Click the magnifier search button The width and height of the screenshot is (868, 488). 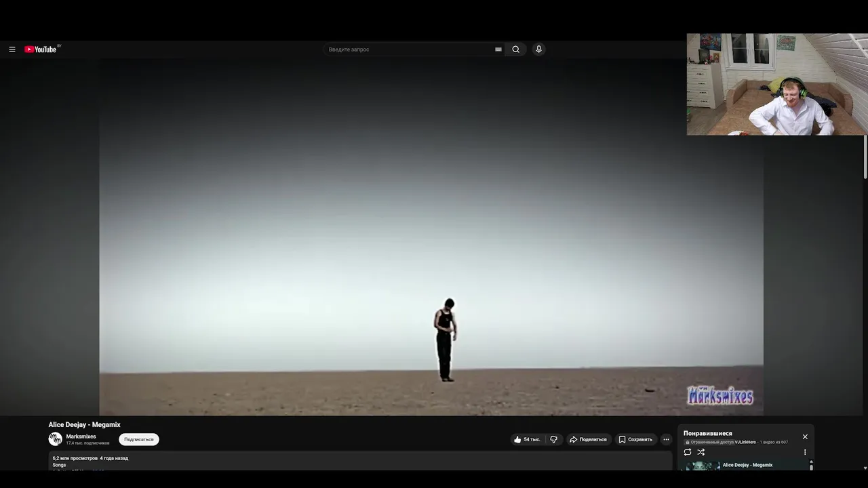pos(516,49)
